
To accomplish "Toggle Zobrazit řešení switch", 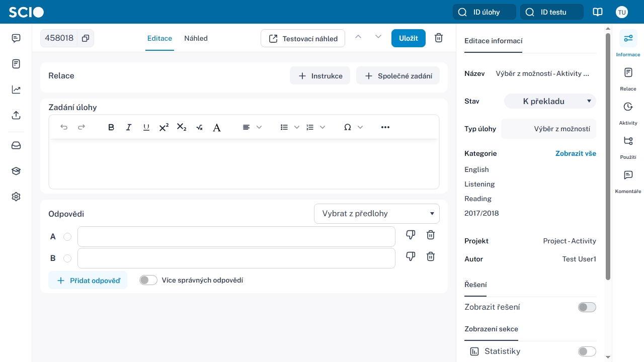I will tap(587, 307).
